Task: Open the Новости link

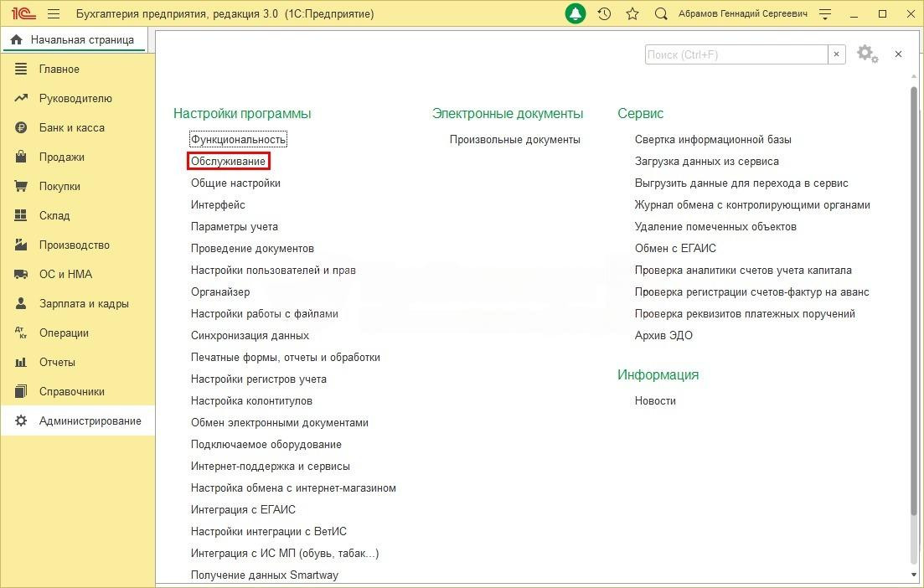Action: (x=655, y=401)
